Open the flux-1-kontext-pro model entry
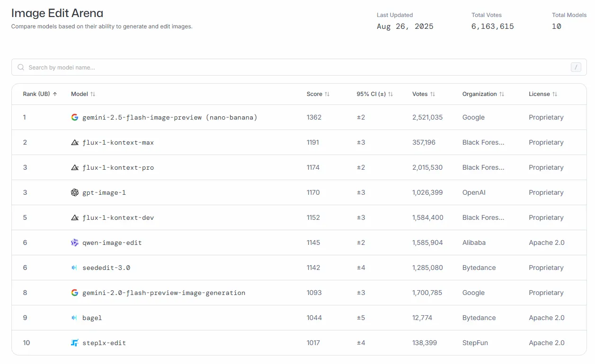The image size is (595, 364). tap(118, 167)
